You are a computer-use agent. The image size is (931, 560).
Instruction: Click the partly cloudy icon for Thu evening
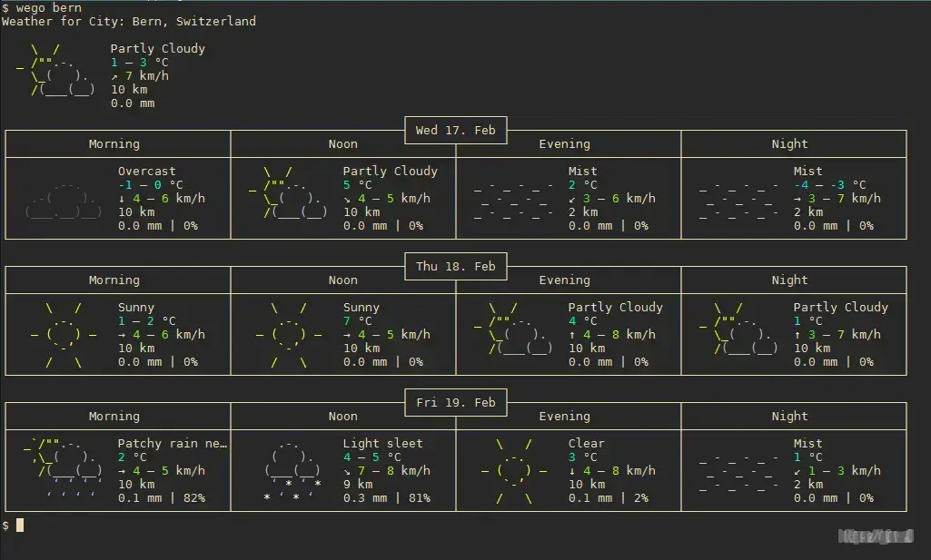click(513, 329)
